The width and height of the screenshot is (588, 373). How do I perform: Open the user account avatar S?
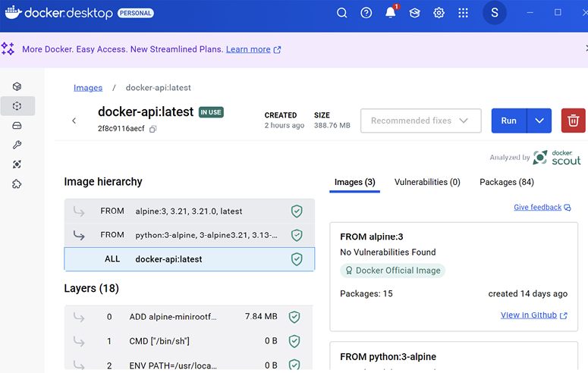(x=494, y=13)
